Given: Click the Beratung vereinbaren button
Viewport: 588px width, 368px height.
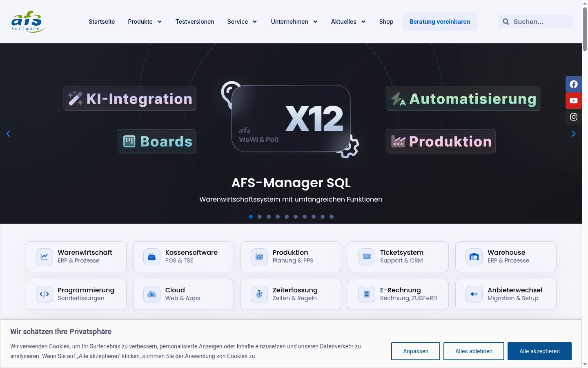Looking at the screenshot, I should point(440,22).
